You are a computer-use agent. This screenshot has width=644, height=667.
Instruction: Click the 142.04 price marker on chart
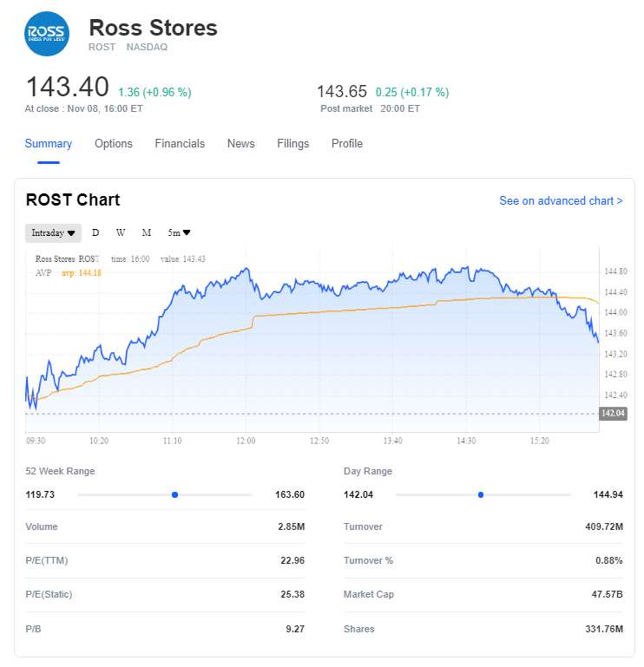613,414
